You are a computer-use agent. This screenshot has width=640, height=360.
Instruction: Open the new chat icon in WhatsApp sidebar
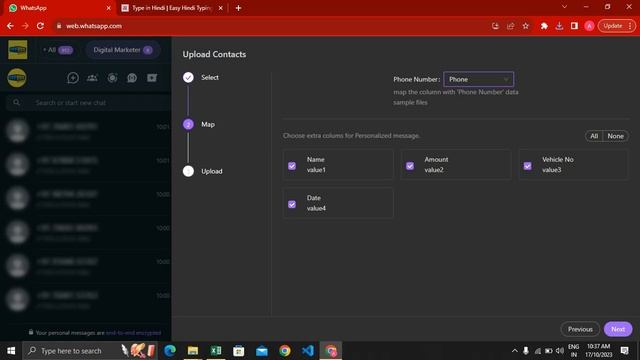tap(73, 78)
